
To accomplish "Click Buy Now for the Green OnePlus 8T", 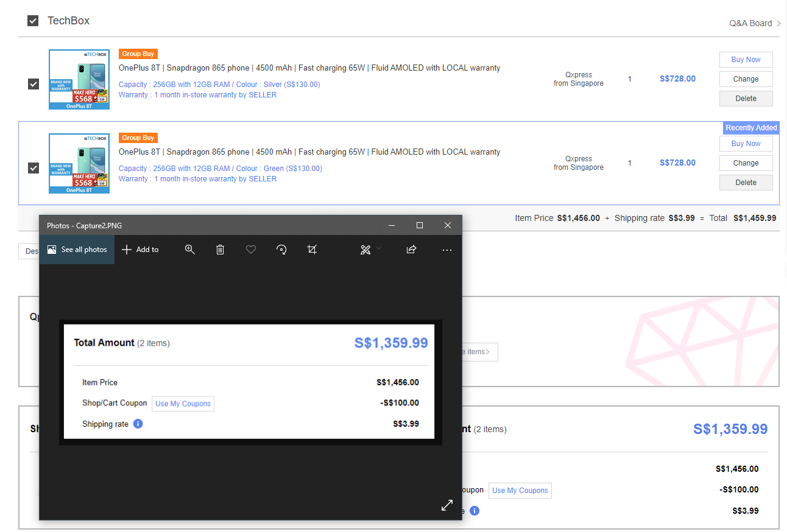I will pos(746,144).
